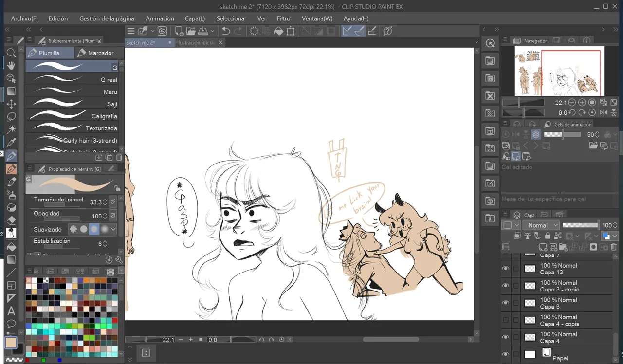Click the Open file folder icon

click(191, 31)
